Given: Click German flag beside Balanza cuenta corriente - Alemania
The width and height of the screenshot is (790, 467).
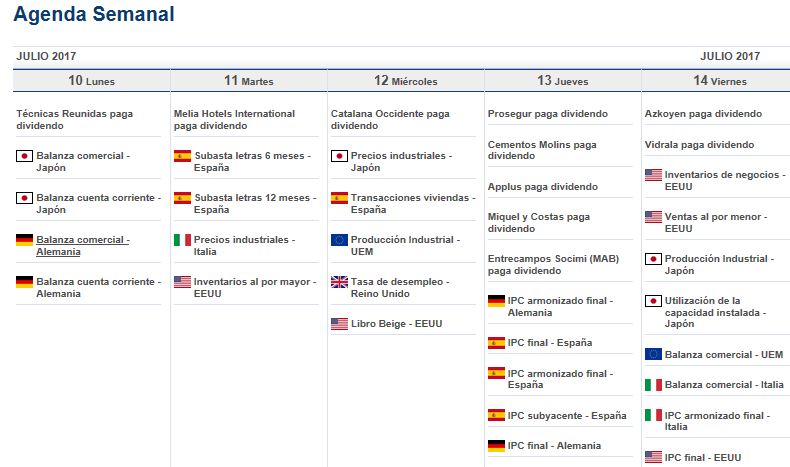Looking at the screenshot, I should (x=24, y=282).
